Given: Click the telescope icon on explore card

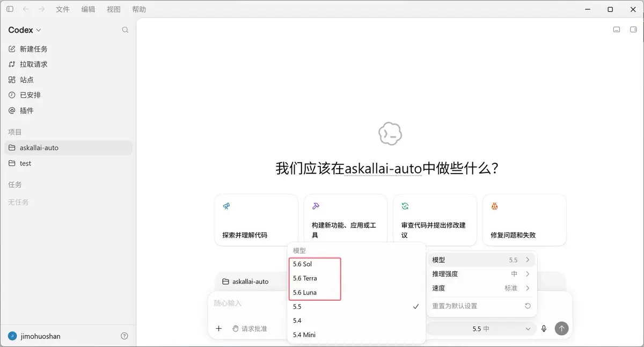Looking at the screenshot, I should point(226,206).
